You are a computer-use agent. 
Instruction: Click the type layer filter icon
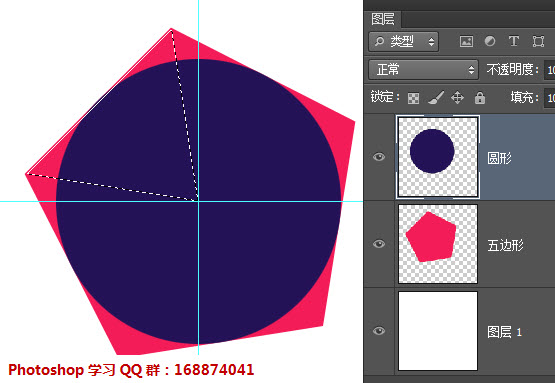(514, 41)
